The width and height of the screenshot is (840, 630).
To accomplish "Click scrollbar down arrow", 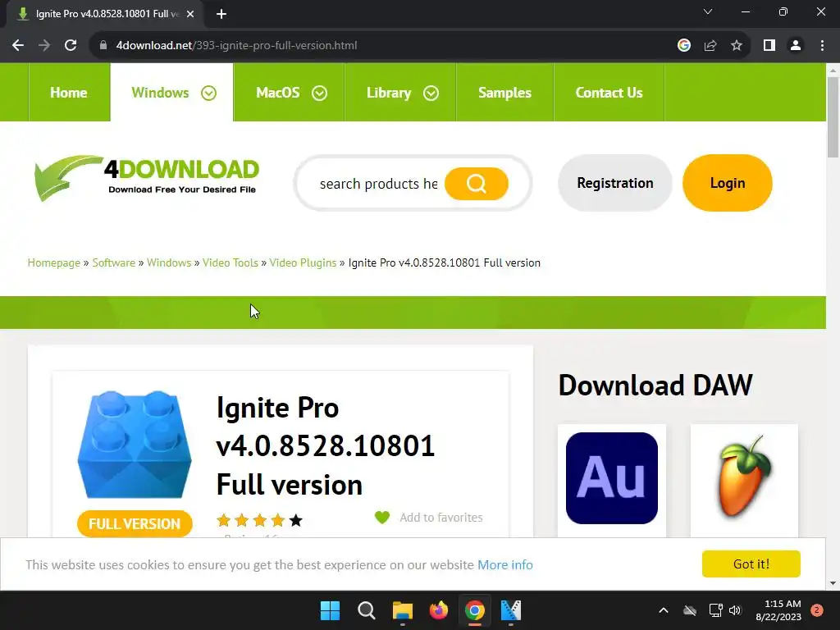I will click(833, 583).
